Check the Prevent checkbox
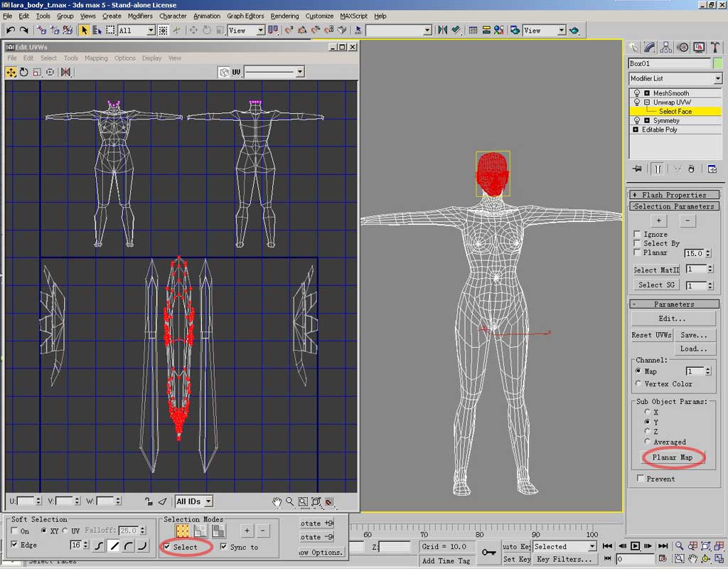The width and height of the screenshot is (728, 569). pyautogui.click(x=641, y=479)
